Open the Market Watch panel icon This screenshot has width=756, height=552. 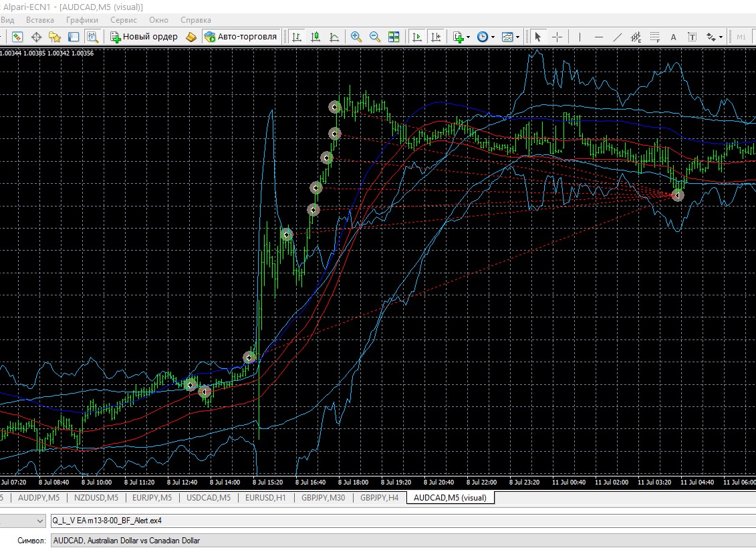pos(17,37)
